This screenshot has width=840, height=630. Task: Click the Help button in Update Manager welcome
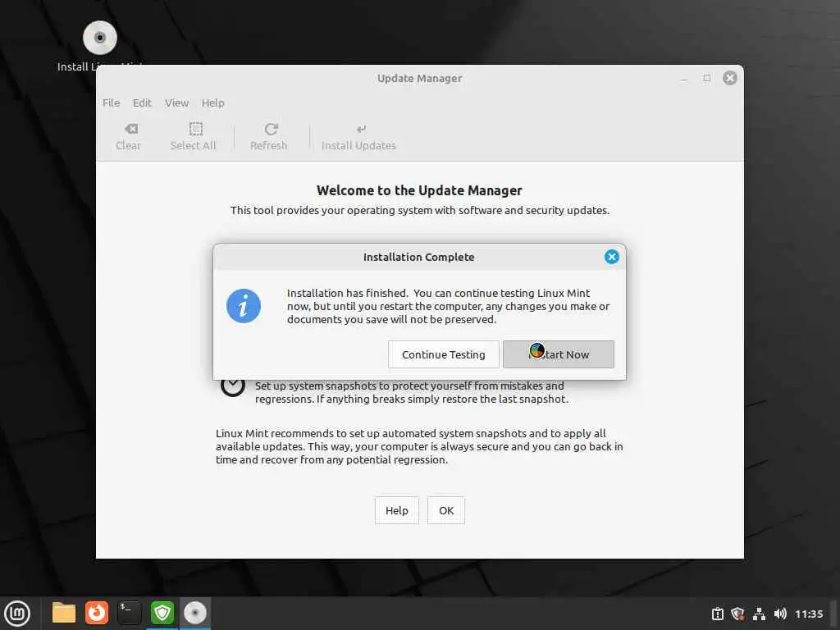396,510
